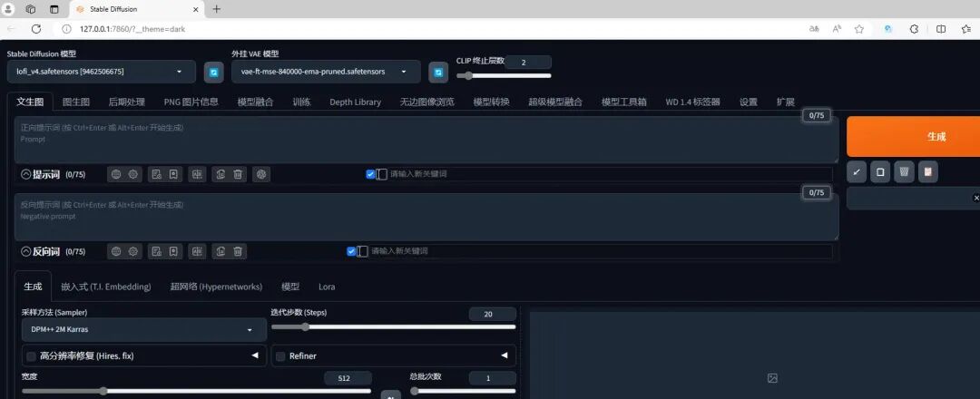Expand the Refiner section arrow
Image resolution: width=980 pixels, height=399 pixels.
click(505, 355)
